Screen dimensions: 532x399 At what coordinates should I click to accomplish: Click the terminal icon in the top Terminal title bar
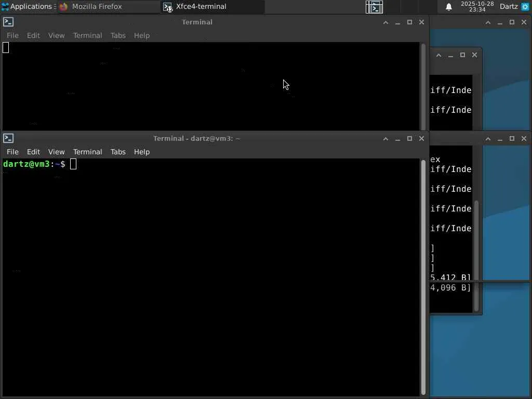click(x=8, y=22)
